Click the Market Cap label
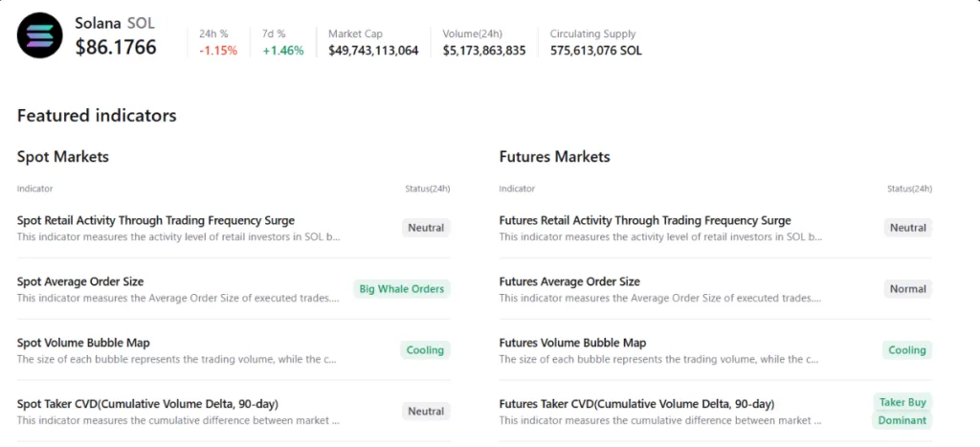The width and height of the screenshot is (980, 447). tap(356, 34)
